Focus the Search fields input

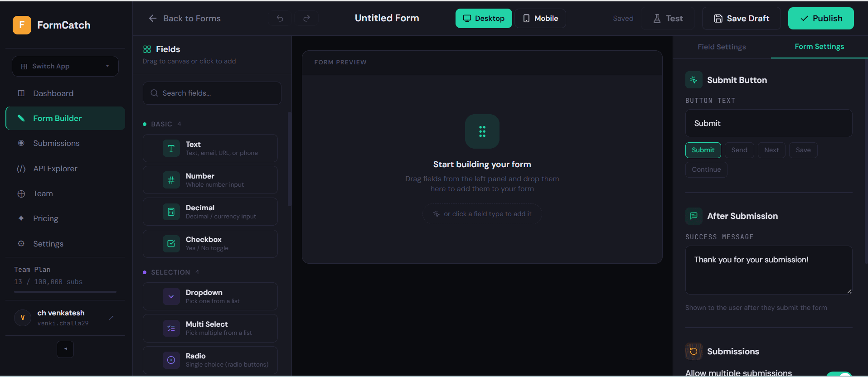(212, 93)
